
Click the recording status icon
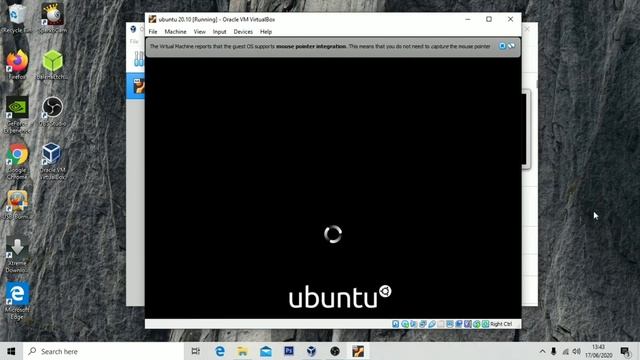[459, 324]
